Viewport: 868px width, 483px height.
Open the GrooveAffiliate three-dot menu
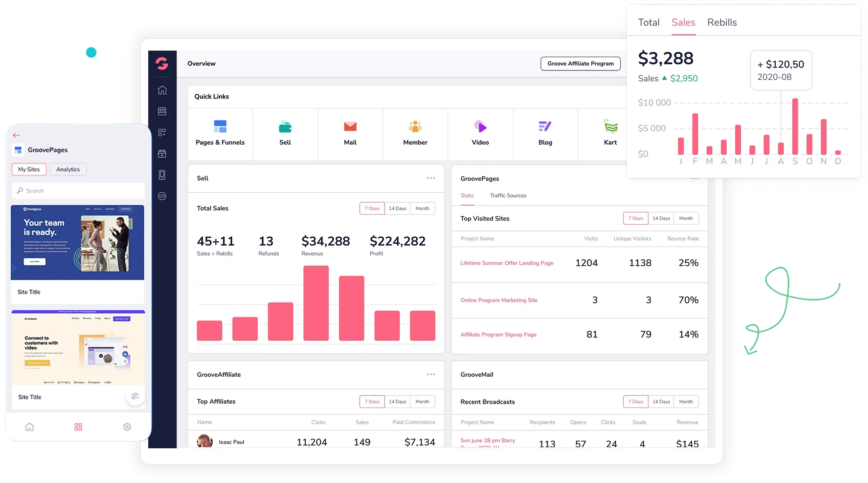click(431, 374)
